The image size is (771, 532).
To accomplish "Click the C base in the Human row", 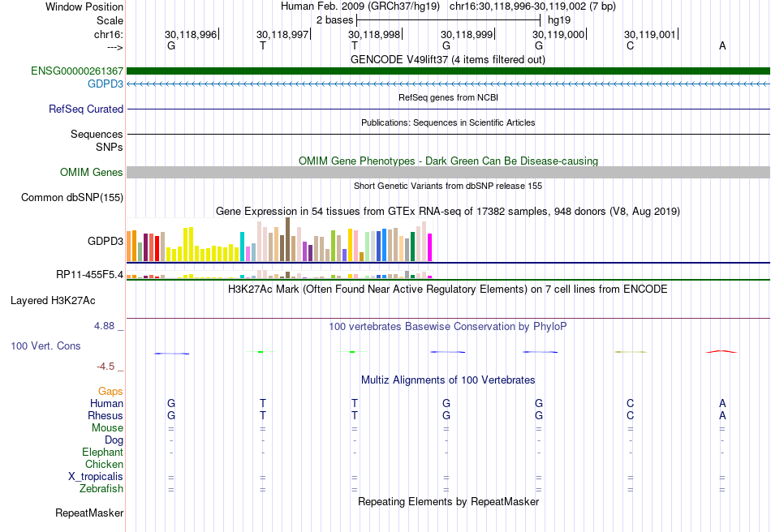I will pos(631,403).
